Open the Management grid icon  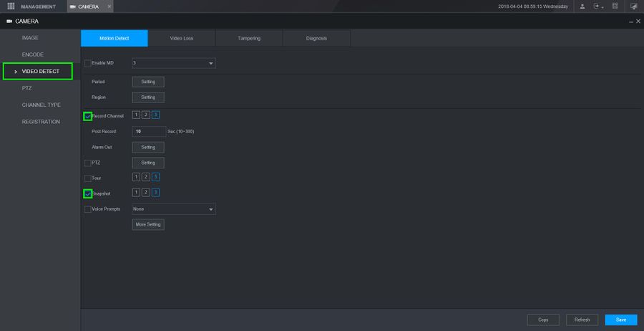point(11,6)
